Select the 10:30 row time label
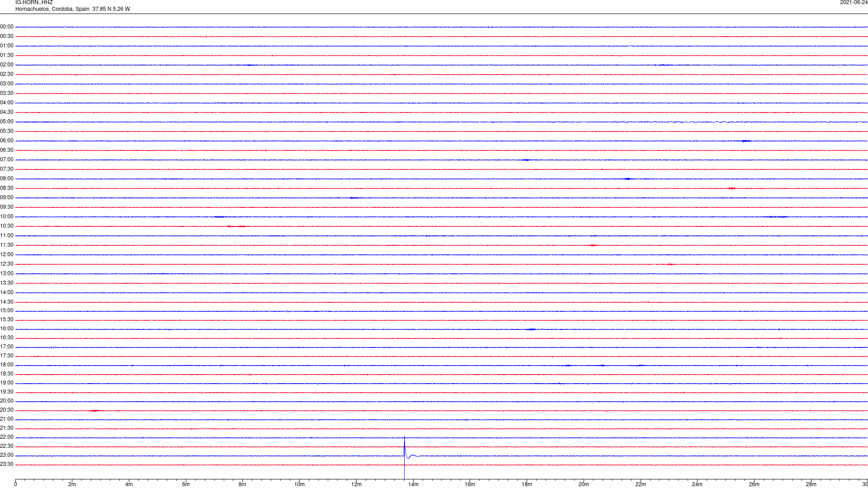 pos(7,226)
